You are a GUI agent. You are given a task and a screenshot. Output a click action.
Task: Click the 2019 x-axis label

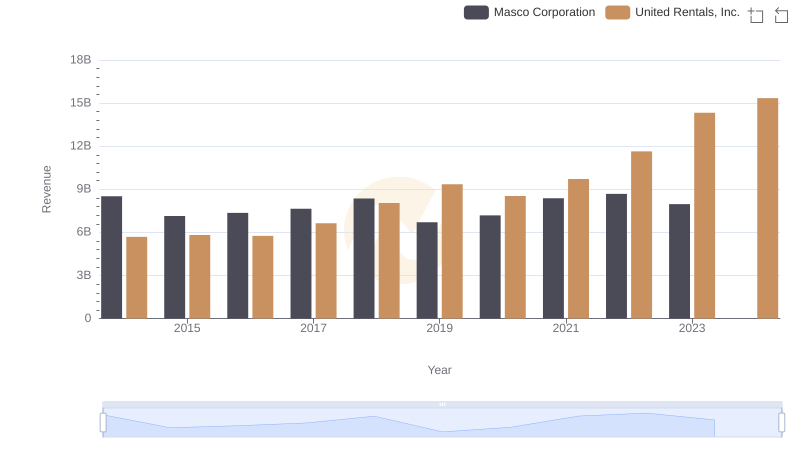click(x=439, y=328)
